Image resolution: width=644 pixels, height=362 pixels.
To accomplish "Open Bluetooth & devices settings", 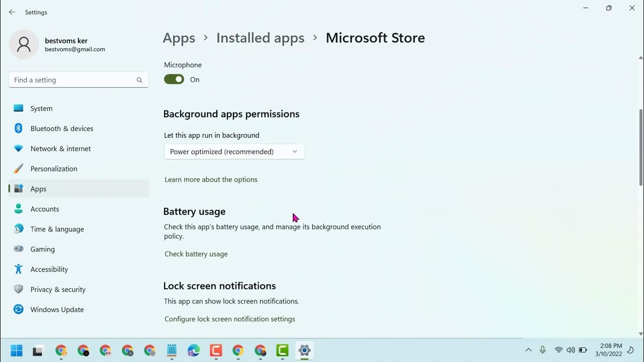I will (x=78, y=129).
